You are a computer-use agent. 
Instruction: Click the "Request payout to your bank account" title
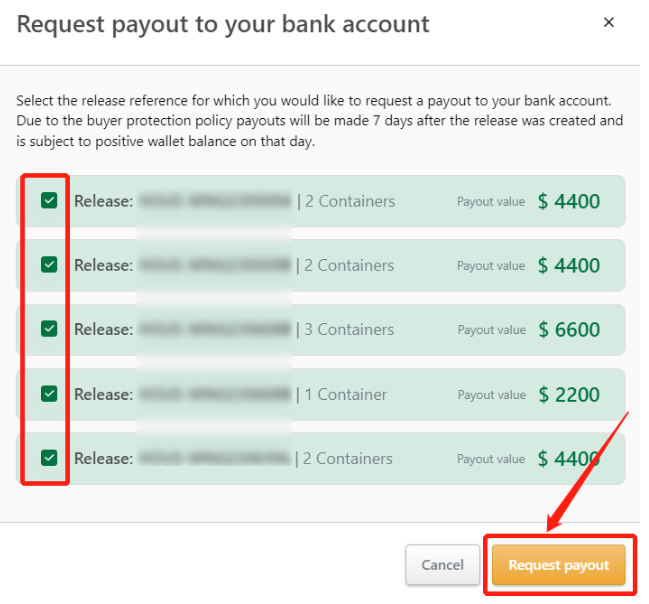tap(223, 24)
